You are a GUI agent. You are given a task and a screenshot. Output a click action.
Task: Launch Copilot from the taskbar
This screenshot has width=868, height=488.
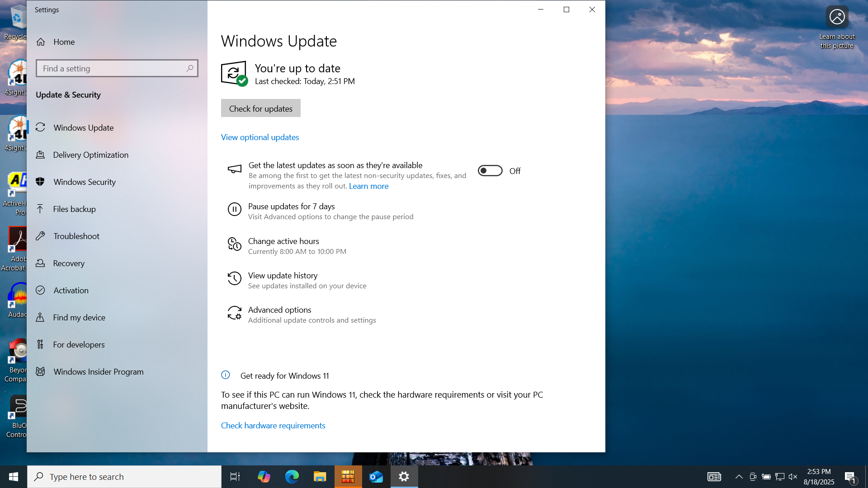tap(264, 477)
